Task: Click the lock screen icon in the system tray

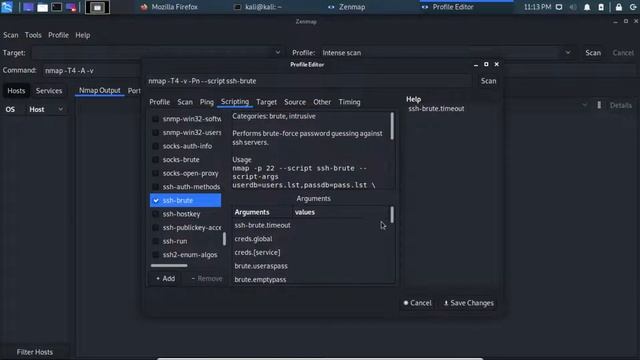Action: click(x=619, y=7)
